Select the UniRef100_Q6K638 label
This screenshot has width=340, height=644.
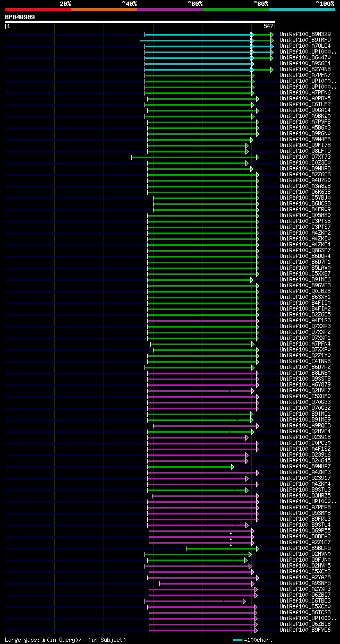tap(305, 192)
